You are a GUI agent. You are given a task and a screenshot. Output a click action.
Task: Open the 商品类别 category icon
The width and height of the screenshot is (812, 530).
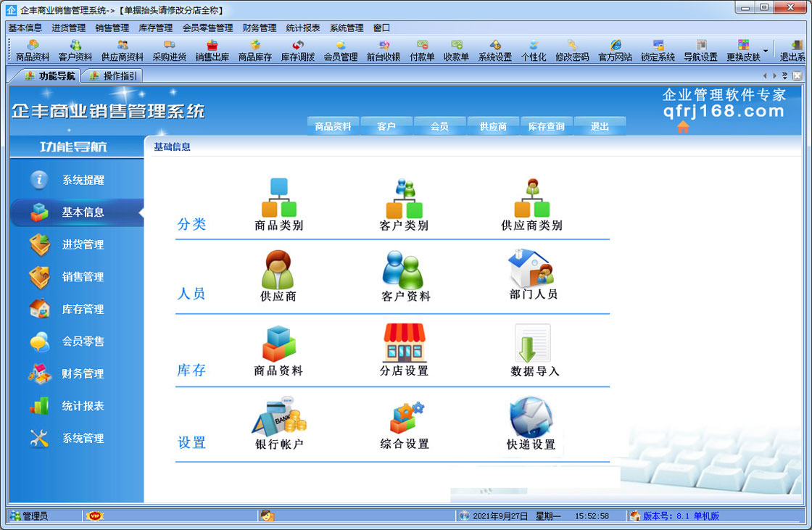point(279,198)
